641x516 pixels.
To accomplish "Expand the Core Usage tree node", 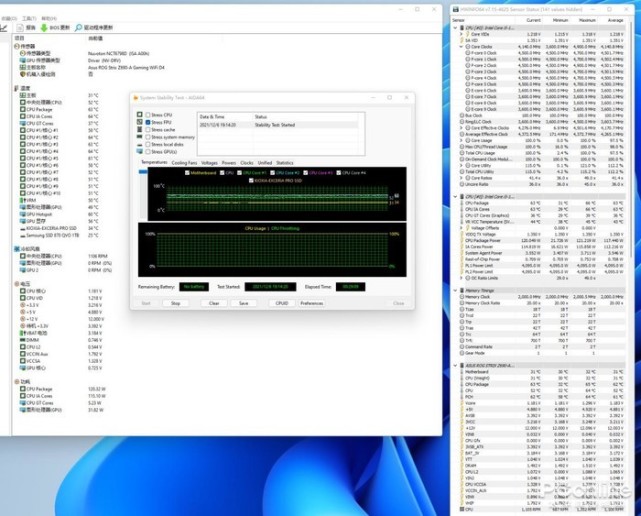I will coord(460,140).
